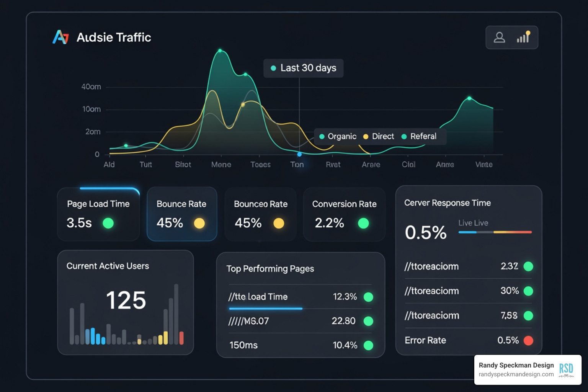Select the highlighted data point on the chart
Image resolution: width=588 pixels, height=392 pixels.
(x=299, y=154)
